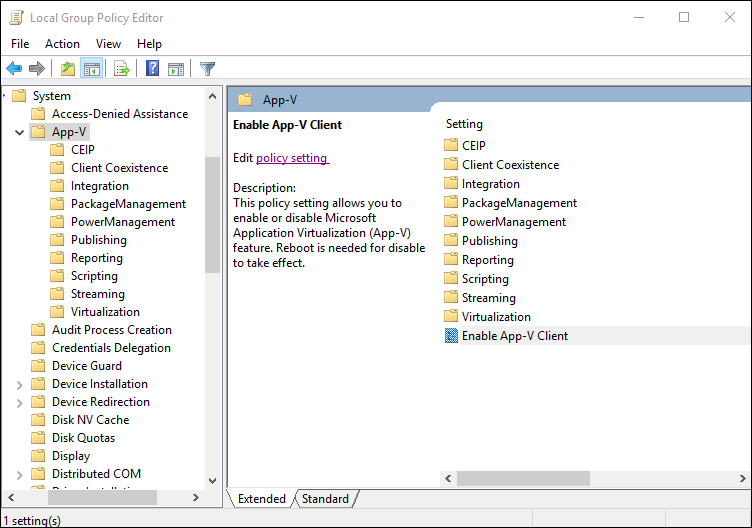Open Help via the question mark icon
752x528 pixels.
tap(153, 69)
